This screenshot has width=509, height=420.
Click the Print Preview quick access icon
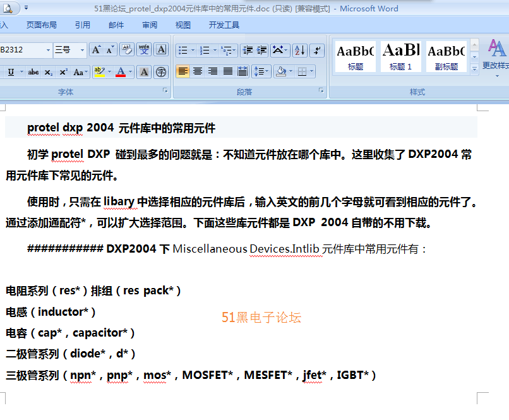[8, 8]
